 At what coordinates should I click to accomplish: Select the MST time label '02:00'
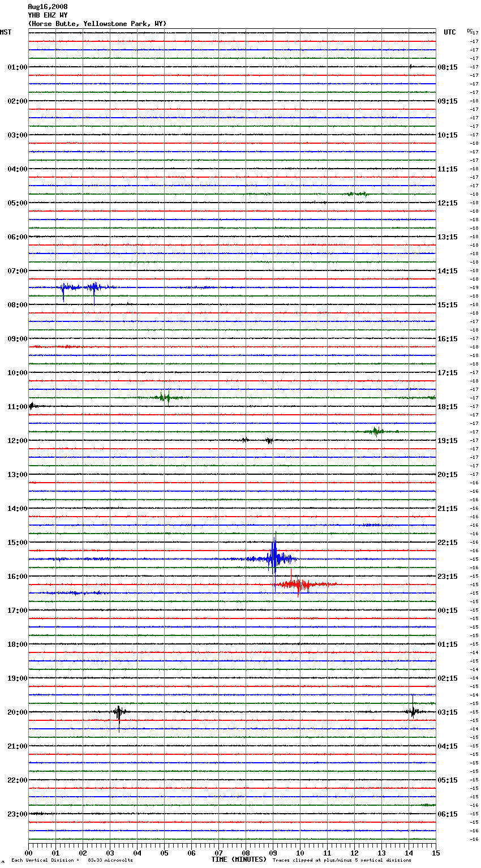click(18, 101)
